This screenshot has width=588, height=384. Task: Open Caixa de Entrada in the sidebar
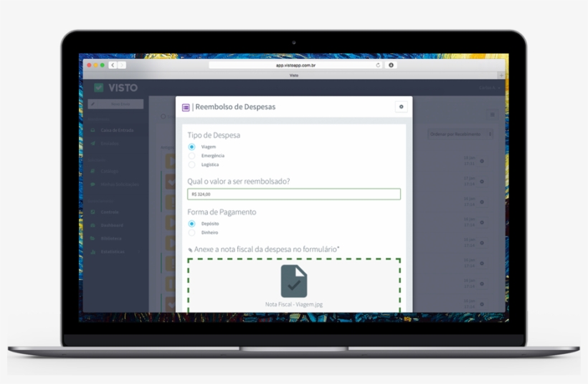[116, 130]
